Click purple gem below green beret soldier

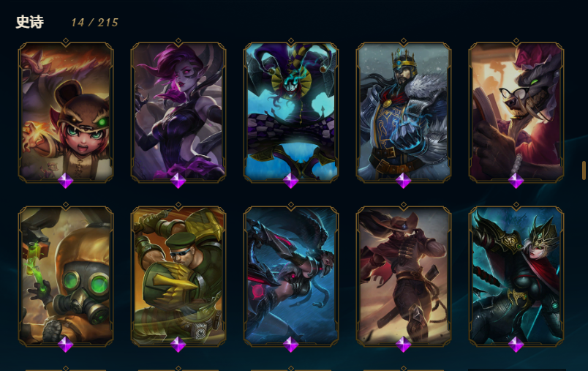178,345
